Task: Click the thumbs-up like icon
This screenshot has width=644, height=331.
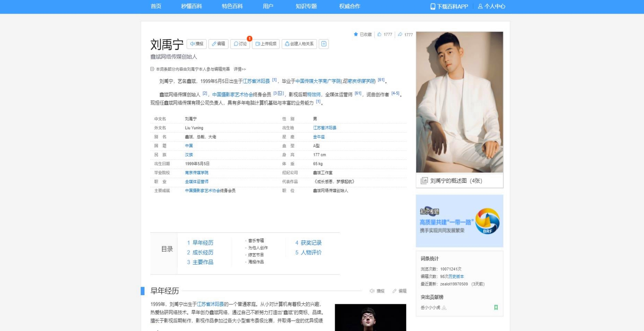Action: coord(379,34)
